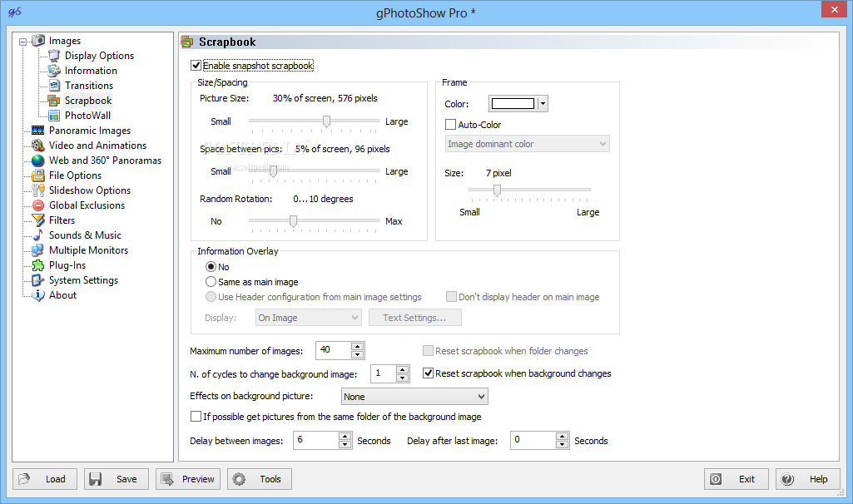The height and width of the screenshot is (504, 853).
Task: Uncheck Reset scrapbook when background changes
Action: click(x=428, y=373)
